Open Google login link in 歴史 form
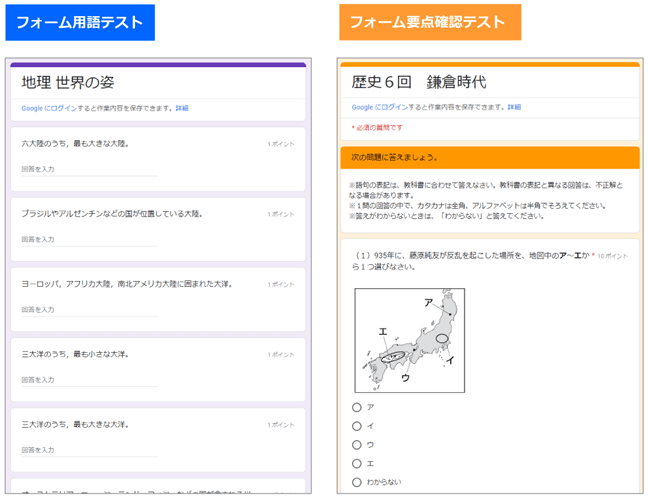648x500 pixels. click(x=380, y=107)
